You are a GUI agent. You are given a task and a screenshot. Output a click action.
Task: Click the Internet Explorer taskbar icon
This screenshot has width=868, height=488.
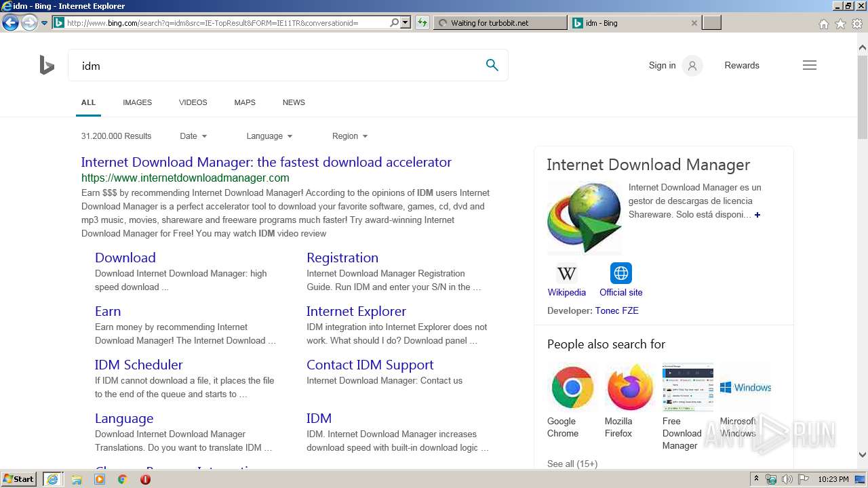52,479
